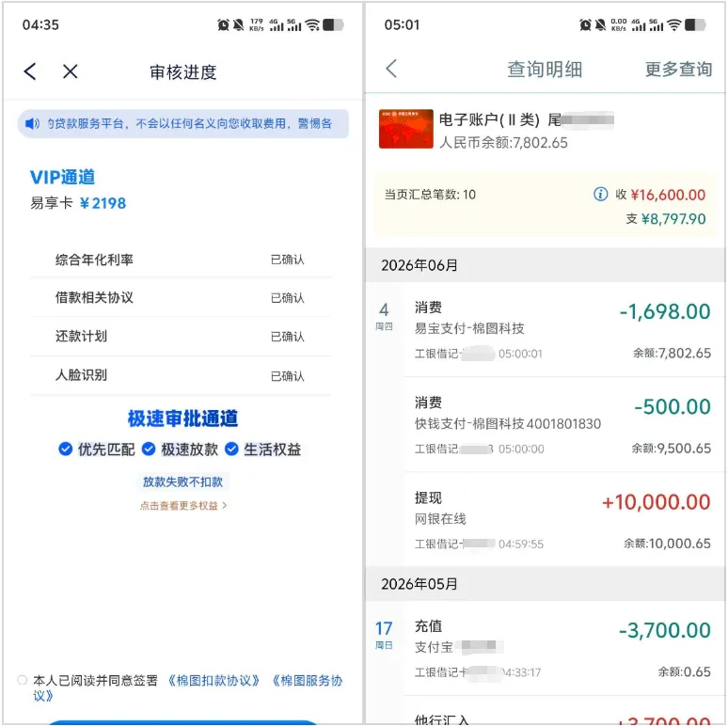This screenshot has width=728, height=726.
Task: Tap the 支 ¥8,797.90 total
Action: pyautogui.click(x=666, y=218)
